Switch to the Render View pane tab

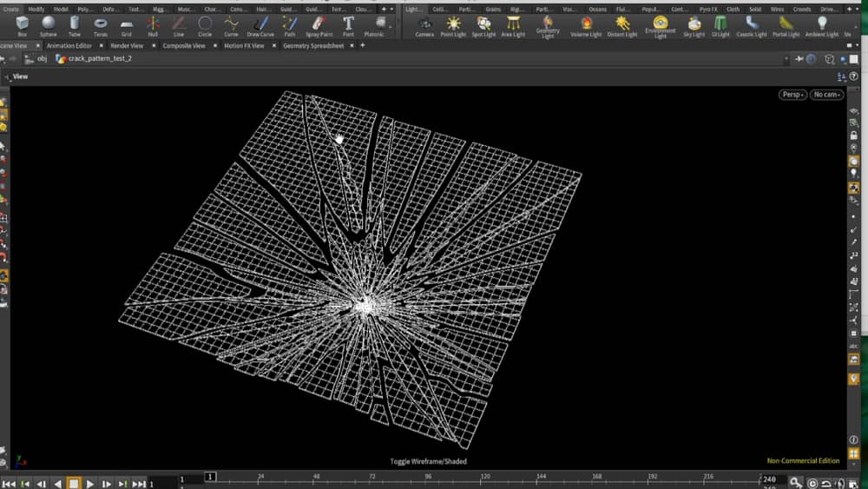[x=127, y=45]
